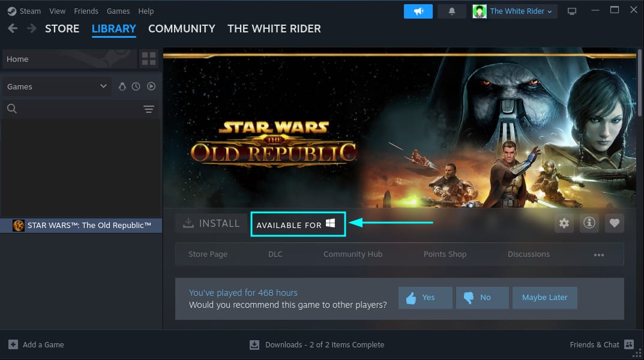Click the blue announcements megaphone icon

pos(418,11)
